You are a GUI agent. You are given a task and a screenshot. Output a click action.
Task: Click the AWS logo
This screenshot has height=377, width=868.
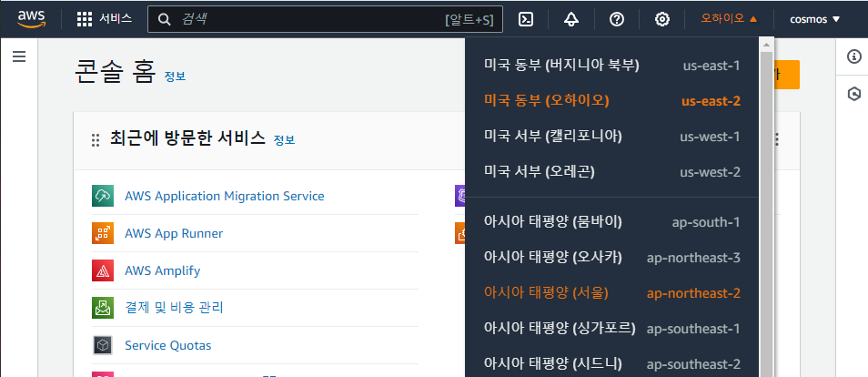(x=31, y=19)
